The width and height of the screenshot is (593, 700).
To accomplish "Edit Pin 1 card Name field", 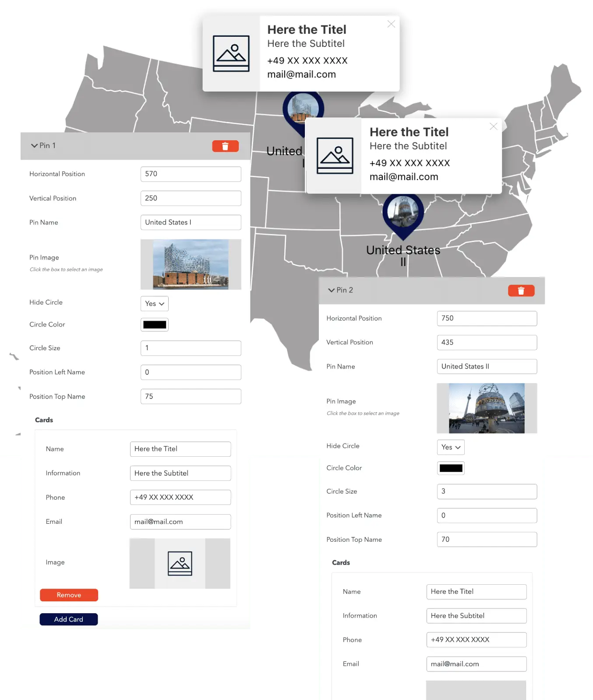I will (180, 449).
